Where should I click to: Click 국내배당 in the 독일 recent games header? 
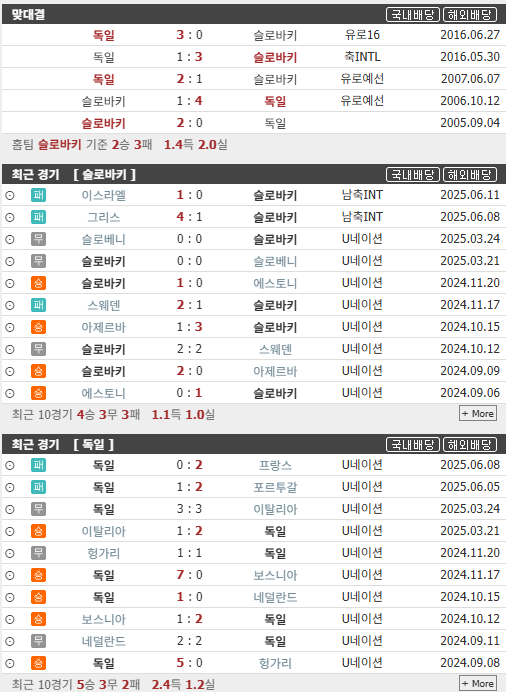pos(413,444)
